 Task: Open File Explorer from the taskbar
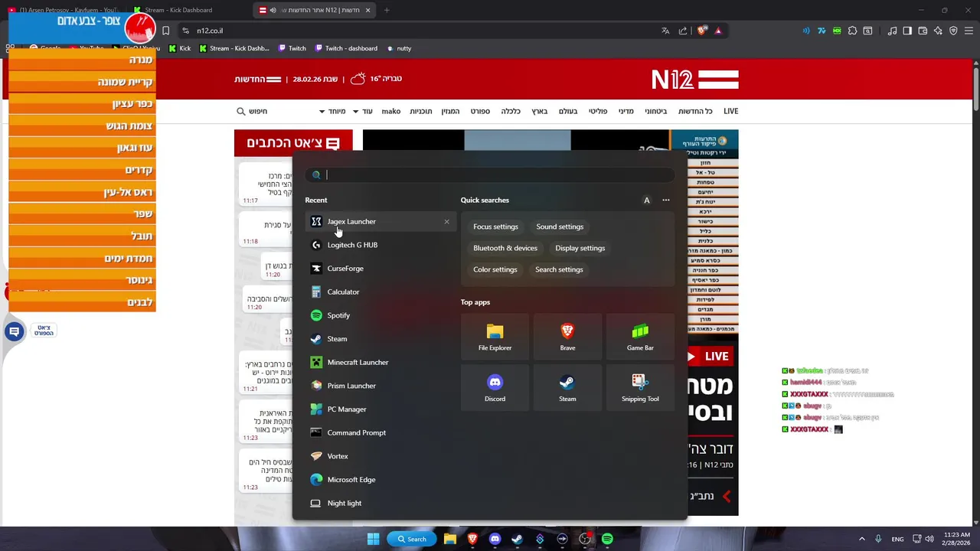coord(450,539)
